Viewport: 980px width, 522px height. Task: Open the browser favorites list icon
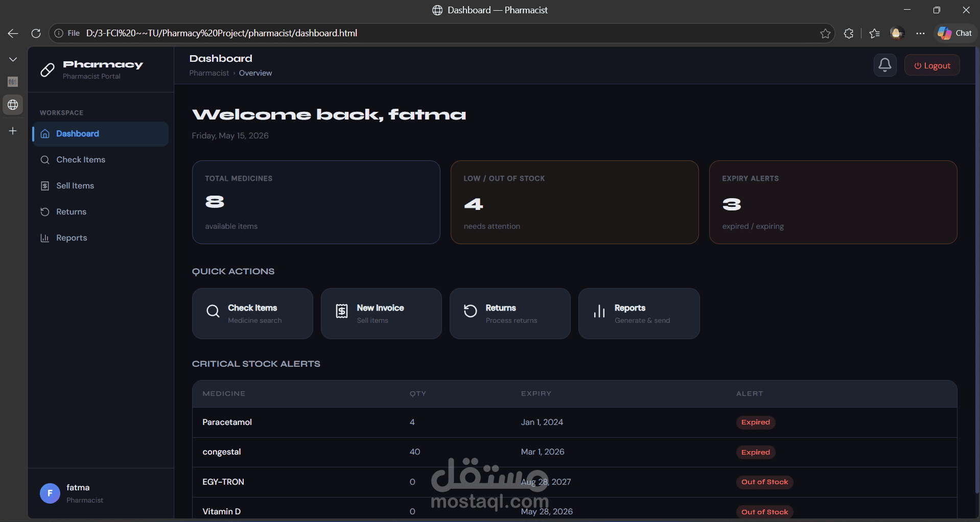874,33
